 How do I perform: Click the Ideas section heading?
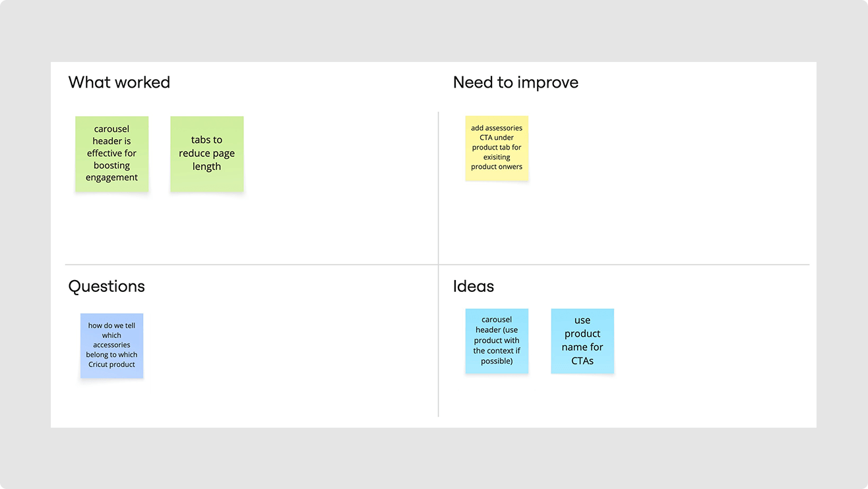point(474,286)
